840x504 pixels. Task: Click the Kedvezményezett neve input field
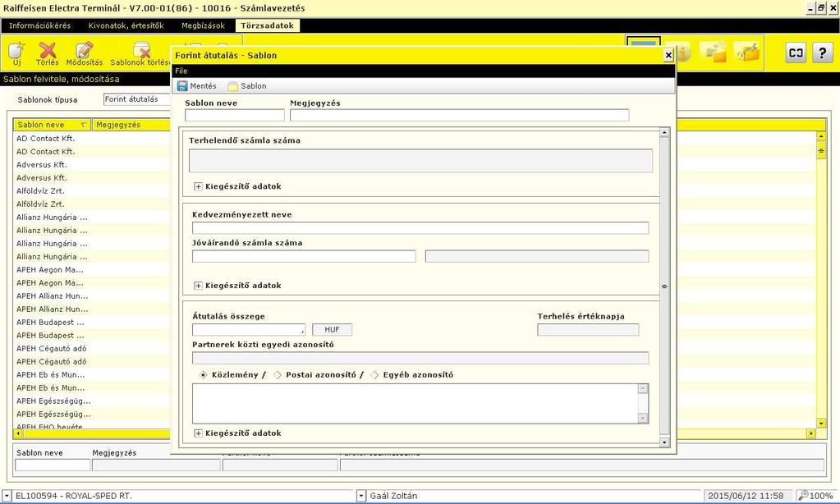tap(420, 228)
